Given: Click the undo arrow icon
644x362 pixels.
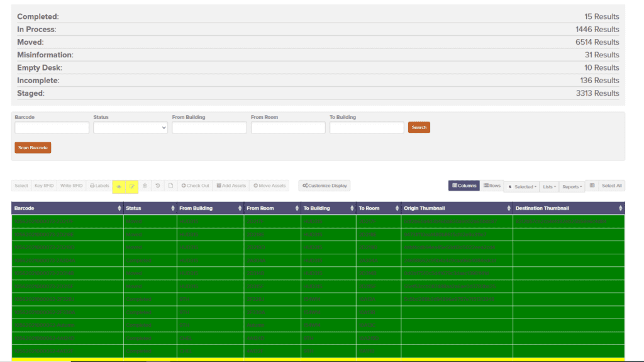Looking at the screenshot, I should (158, 186).
